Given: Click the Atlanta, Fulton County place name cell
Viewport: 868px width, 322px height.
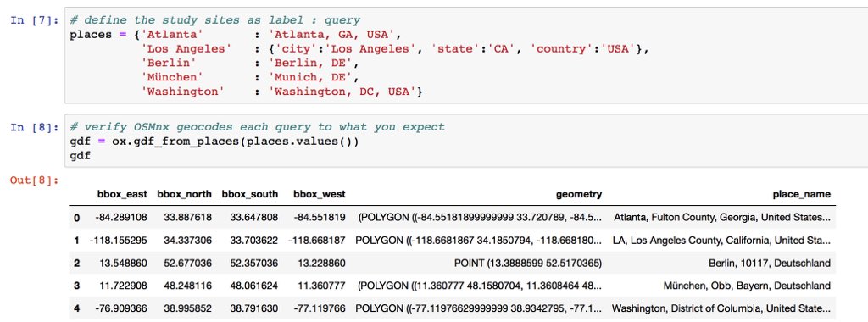Looking at the screenshot, I should tap(722, 218).
